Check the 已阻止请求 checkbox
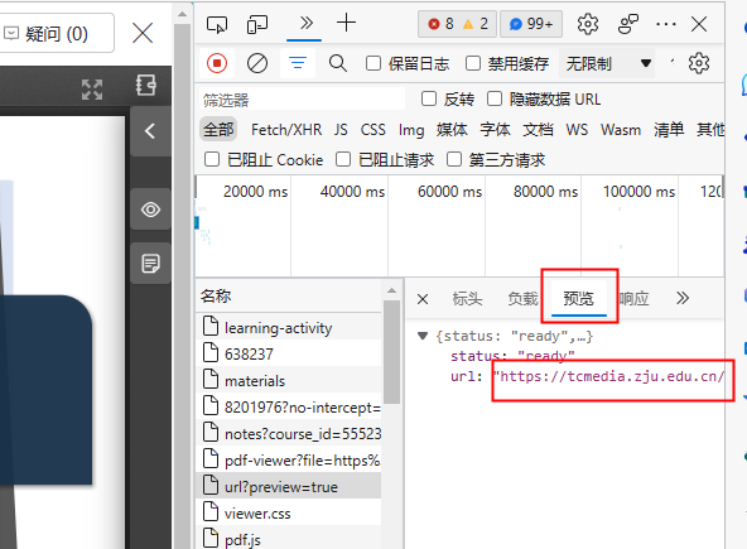Image resolution: width=747 pixels, height=549 pixels. (343, 159)
